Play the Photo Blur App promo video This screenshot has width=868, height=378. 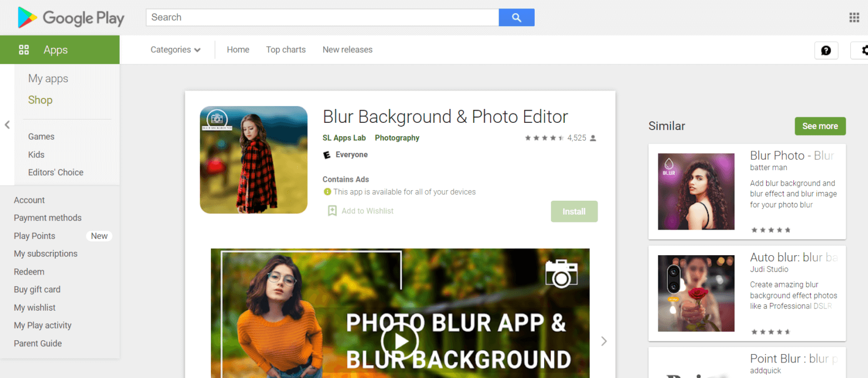pos(400,341)
